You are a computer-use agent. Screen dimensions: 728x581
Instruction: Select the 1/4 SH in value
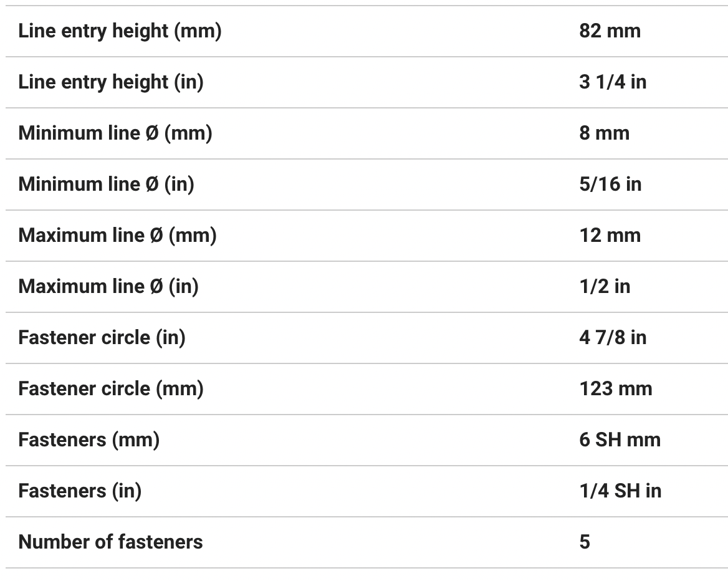620,491
